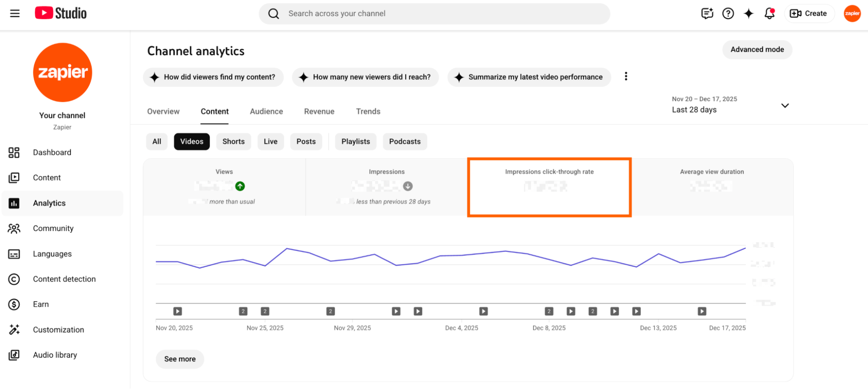Click the Languages sidebar icon
This screenshot has width=868, height=389.
[14, 254]
